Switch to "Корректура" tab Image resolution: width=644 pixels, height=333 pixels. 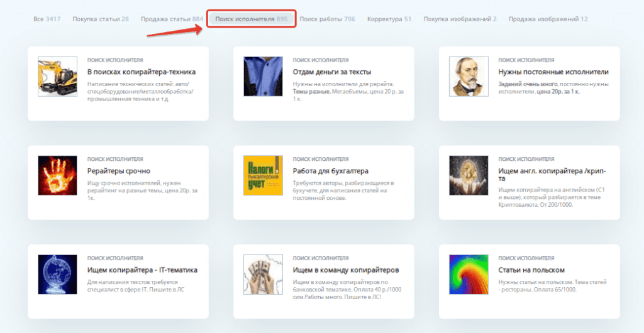click(x=389, y=19)
